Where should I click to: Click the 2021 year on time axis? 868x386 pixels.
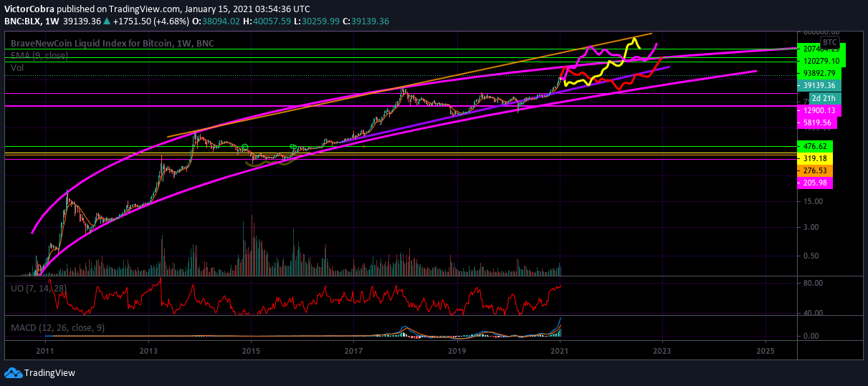point(560,352)
